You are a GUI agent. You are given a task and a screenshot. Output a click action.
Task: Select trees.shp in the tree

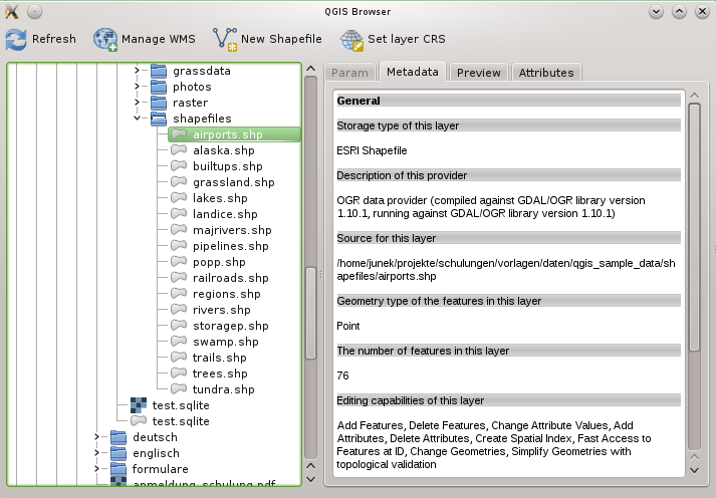220,374
